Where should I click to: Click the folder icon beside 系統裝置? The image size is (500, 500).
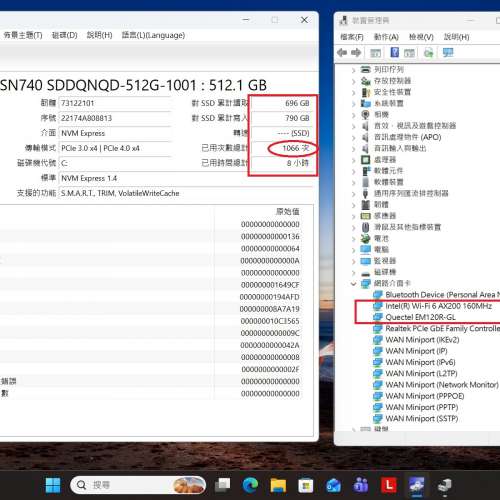click(x=366, y=103)
